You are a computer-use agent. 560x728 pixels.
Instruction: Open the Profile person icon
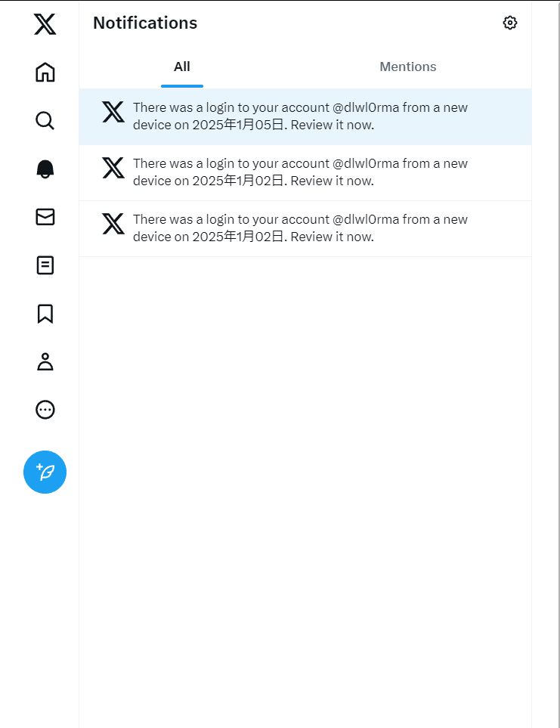point(45,361)
